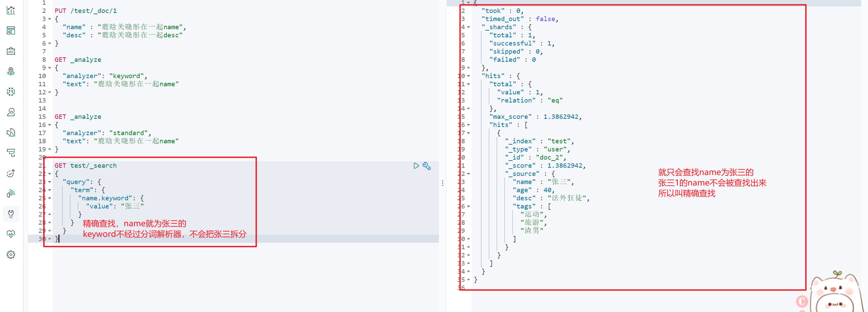Click "relation" : "eq" in response
Viewport: 868px width, 312px height.
pyautogui.click(x=530, y=100)
